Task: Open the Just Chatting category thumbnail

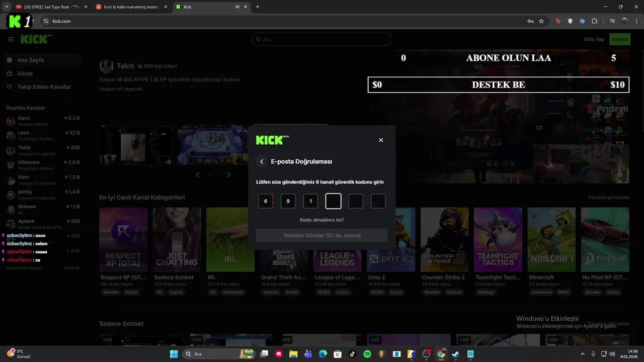Action: click(177, 240)
